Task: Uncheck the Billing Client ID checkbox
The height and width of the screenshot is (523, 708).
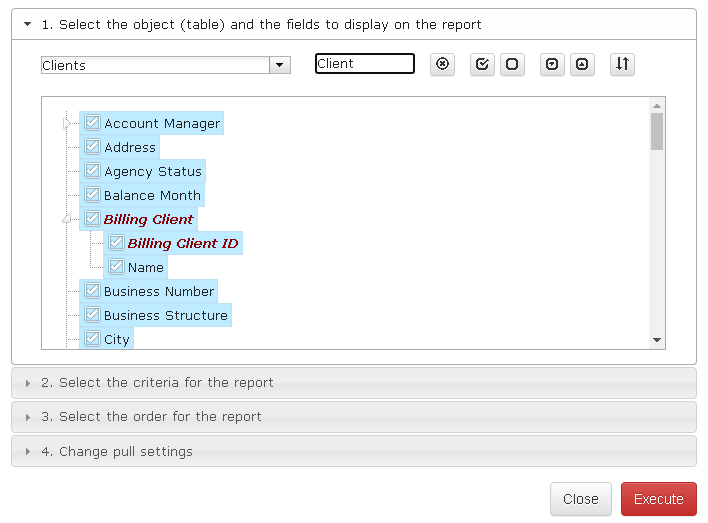Action: pyautogui.click(x=116, y=243)
